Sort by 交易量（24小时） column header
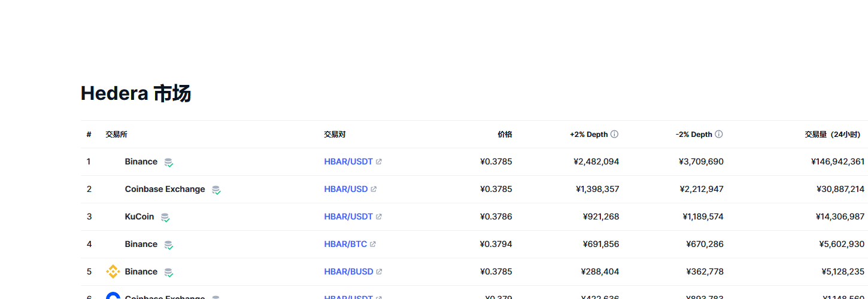Viewport: 868px width, 299px height. [x=833, y=135]
